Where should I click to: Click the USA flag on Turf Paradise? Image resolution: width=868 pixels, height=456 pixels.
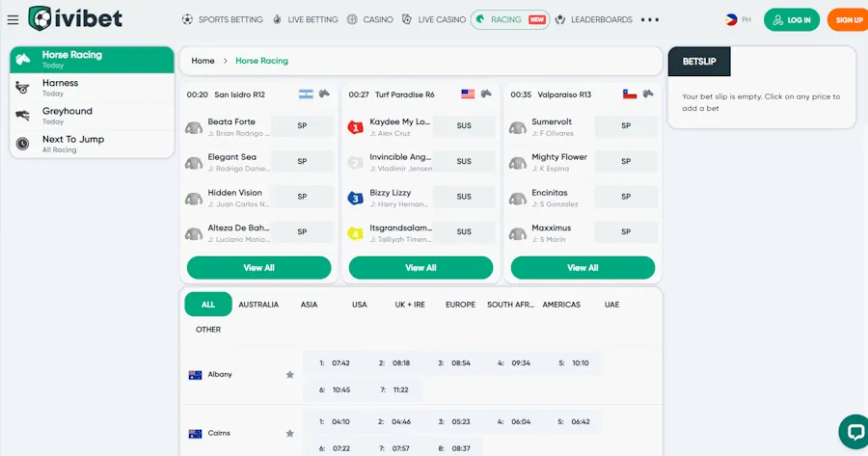[468, 94]
